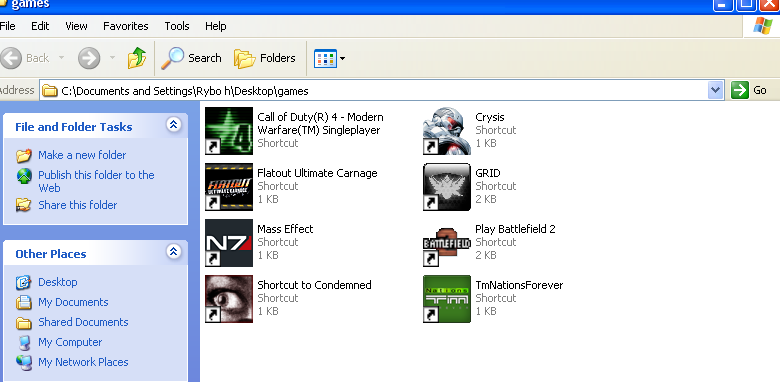Click the Mass Effect file name
The height and width of the screenshot is (382, 780).
pos(285,229)
